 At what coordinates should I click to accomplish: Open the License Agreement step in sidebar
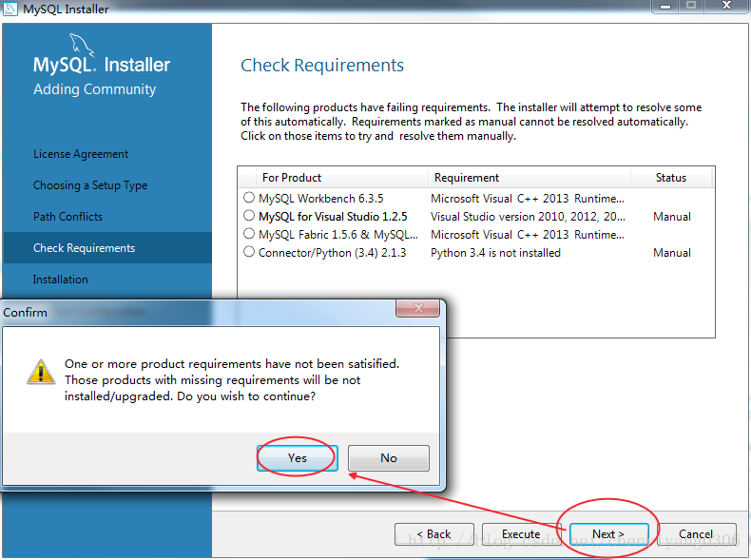[81, 154]
